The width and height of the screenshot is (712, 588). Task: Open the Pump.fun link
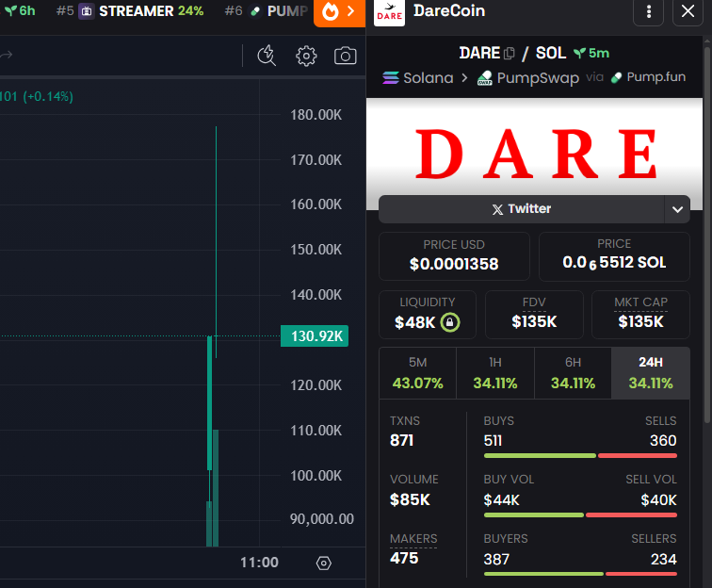[648, 77]
